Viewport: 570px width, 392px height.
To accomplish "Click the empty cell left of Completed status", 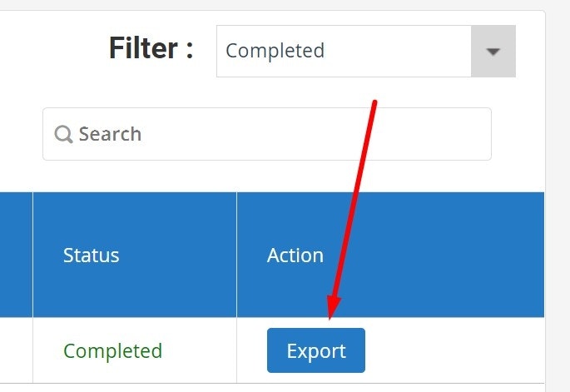I will [x=15, y=350].
